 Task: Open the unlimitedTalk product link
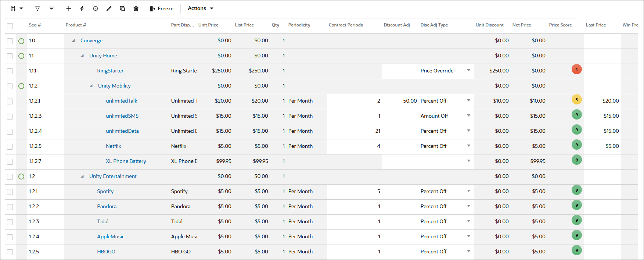[x=122, y=101]
